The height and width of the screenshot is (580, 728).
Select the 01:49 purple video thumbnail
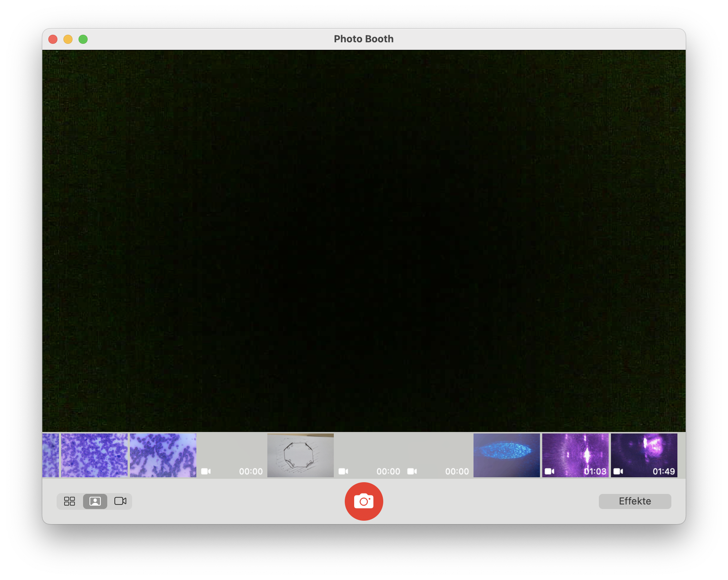[644, 455]
